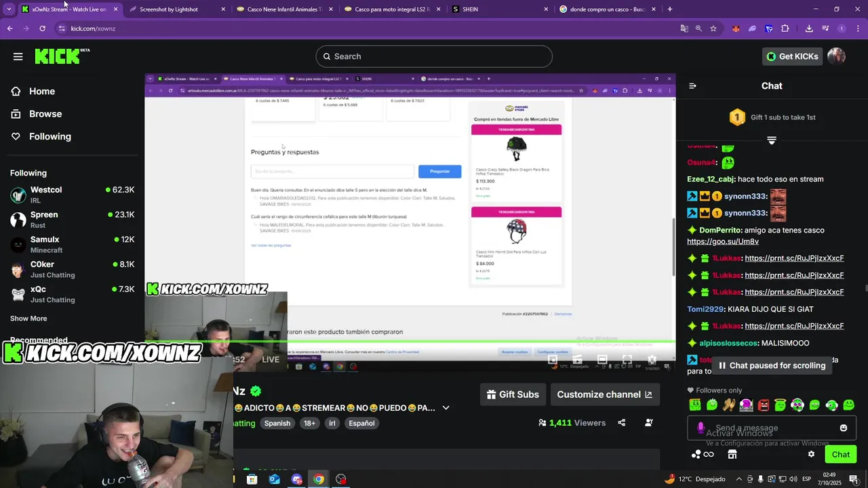The height and width of the screenshot is (488, 868).
Task: Open Microsoft Store from taskbar
Action: (x=252, y=479)
